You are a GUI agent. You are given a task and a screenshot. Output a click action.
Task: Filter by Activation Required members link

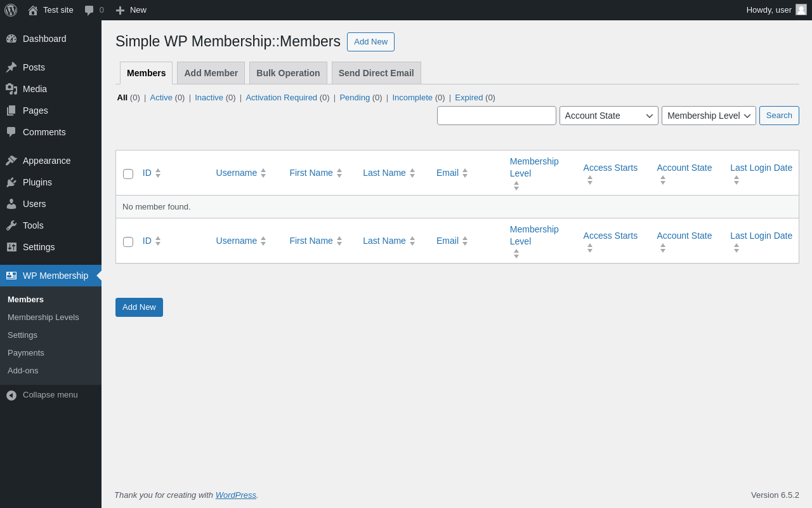[x=281, y=97]
